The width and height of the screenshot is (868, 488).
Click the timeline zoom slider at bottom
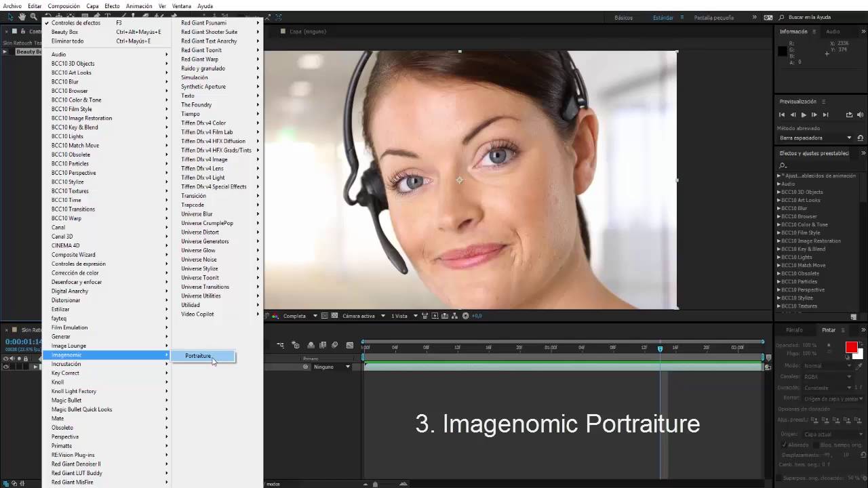pos(374,484)
